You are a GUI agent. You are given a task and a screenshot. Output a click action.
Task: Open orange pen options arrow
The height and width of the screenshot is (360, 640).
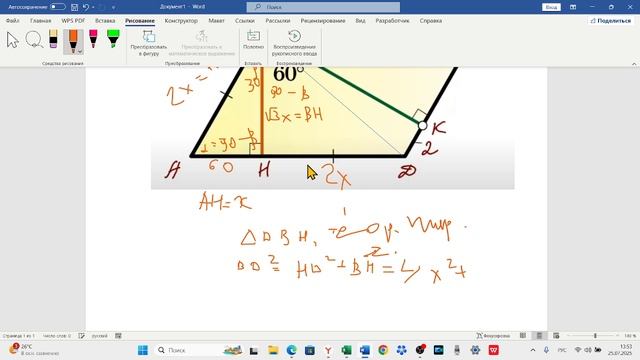pyautogui.click(x=80, y=51)
